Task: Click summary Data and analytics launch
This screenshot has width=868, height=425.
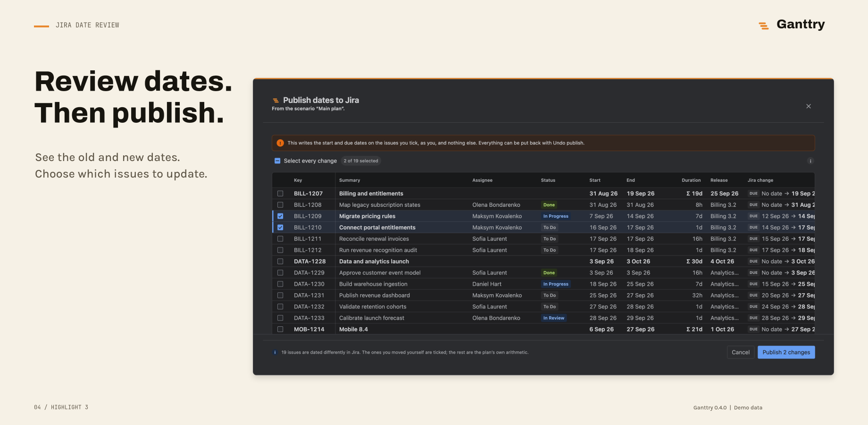Action: coord(374,262)
